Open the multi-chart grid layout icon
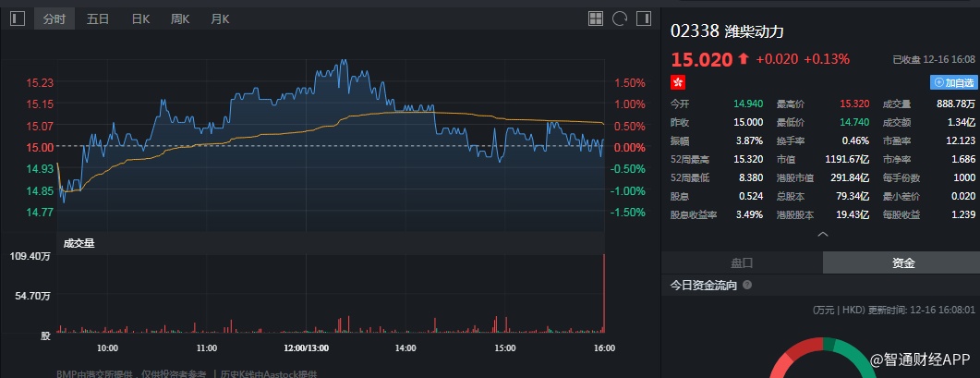Image resolution: width=980 pixels, height=378 pixels. [x=596, y=18]
